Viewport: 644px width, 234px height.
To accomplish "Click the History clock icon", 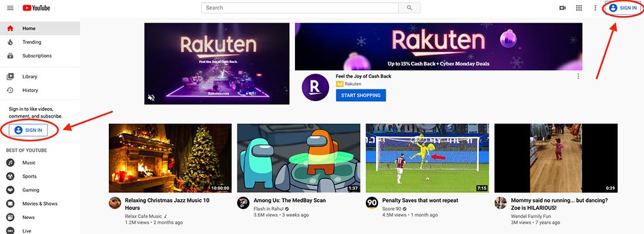I will 10,90.
